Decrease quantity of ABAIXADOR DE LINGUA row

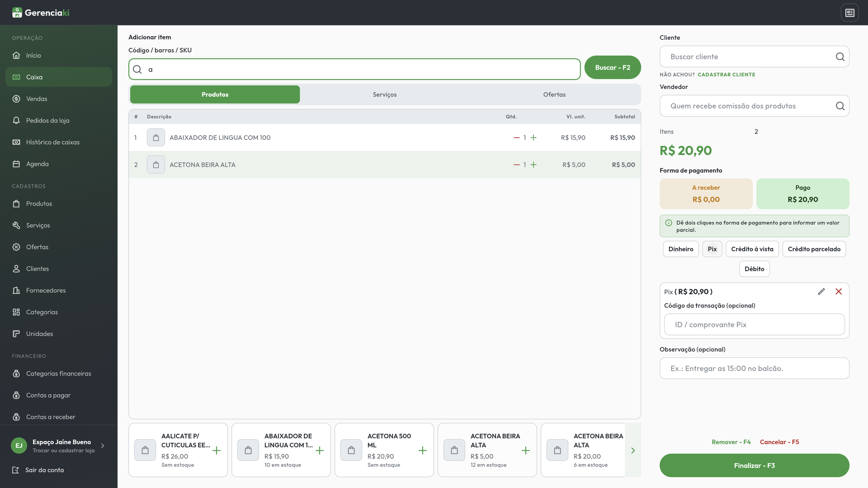[x=516, y=138]
